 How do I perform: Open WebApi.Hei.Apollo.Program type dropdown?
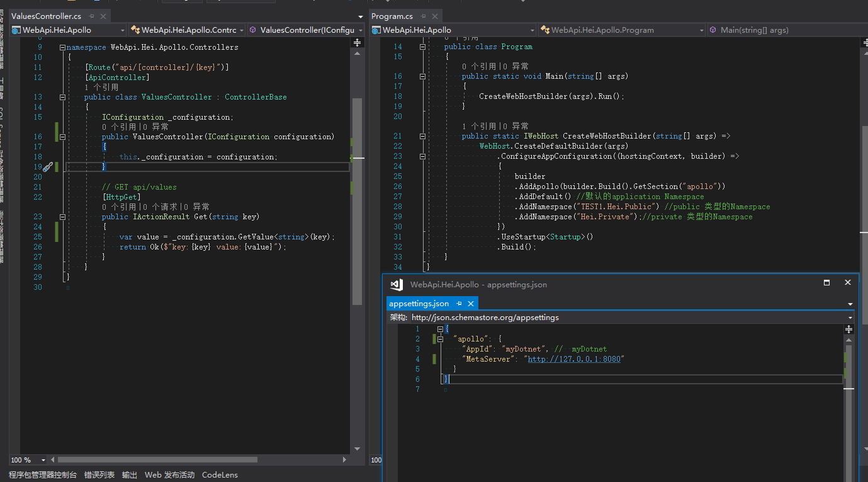tap(622, 30)
